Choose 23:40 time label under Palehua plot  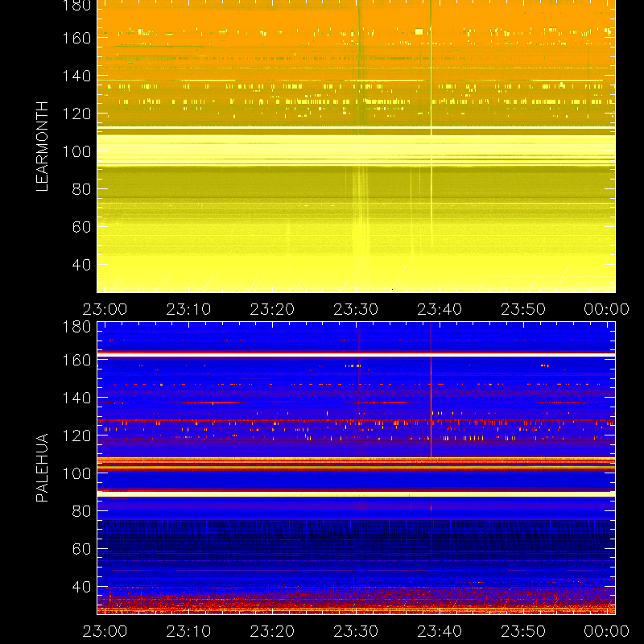[440, 631]
